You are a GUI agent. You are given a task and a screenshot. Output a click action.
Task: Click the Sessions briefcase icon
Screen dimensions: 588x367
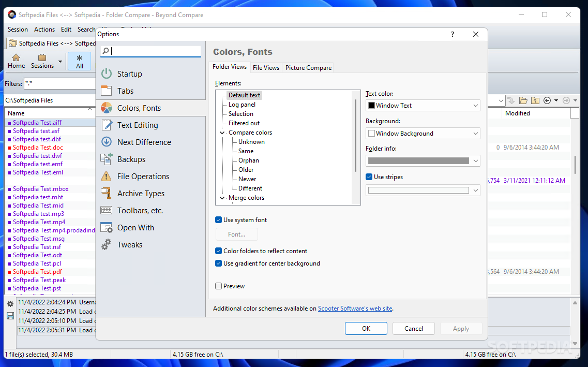[42, 57]
